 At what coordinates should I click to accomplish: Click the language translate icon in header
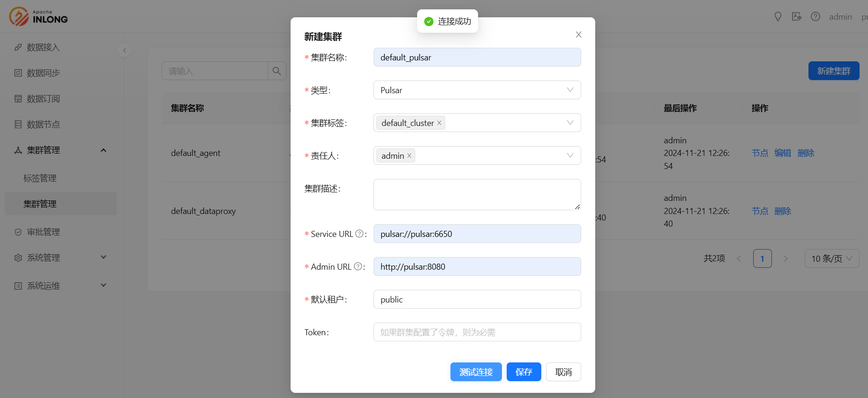point(797,17)
